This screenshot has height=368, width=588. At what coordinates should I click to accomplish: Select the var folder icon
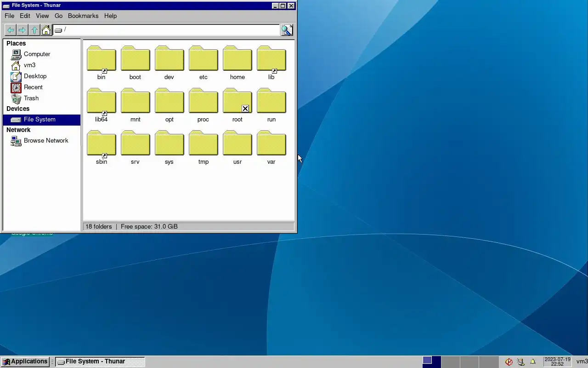271,143
